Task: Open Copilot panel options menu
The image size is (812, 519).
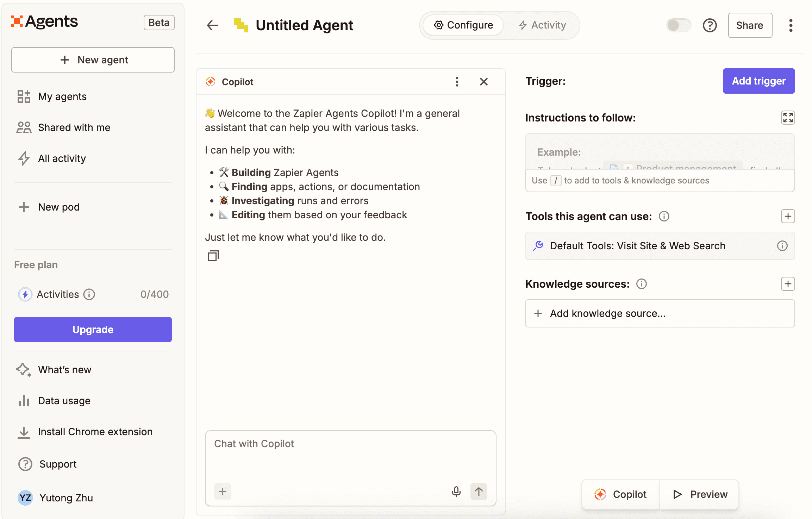Action: point(457,82)
